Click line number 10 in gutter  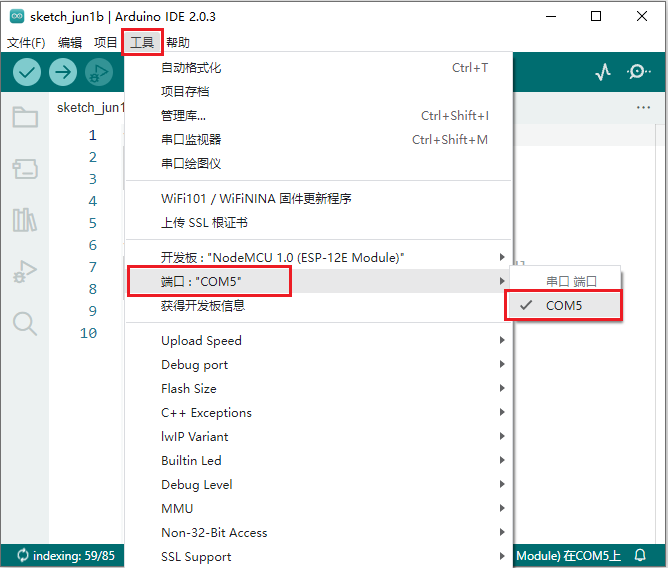pos(89,333)
